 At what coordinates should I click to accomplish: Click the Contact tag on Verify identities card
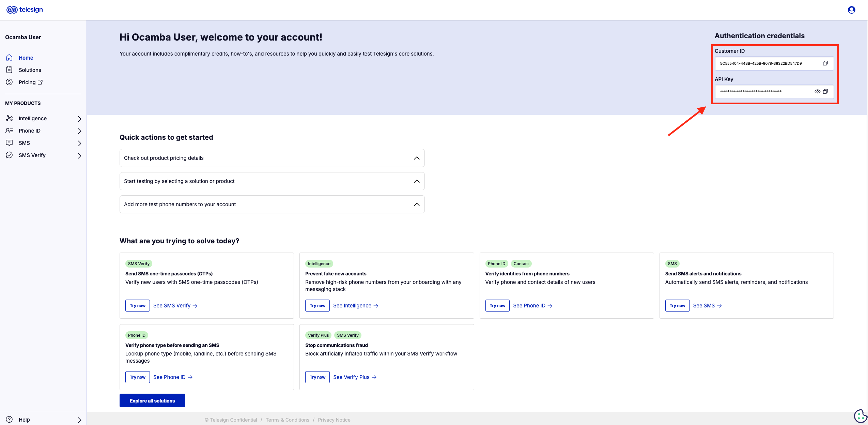tap(521, 263)
